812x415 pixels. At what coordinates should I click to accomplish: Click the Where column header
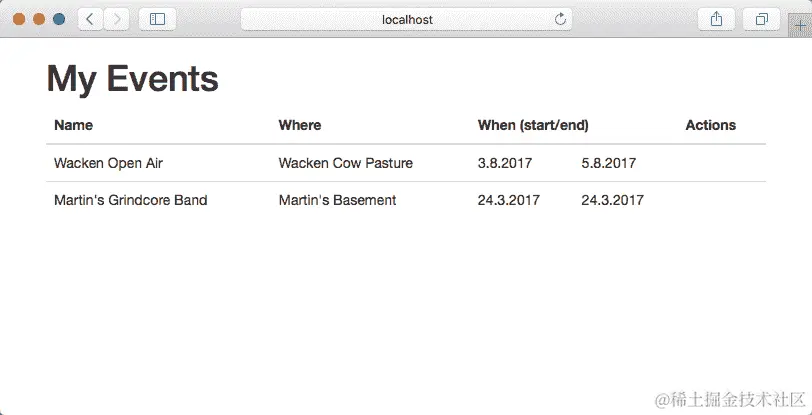click(300, 125)
